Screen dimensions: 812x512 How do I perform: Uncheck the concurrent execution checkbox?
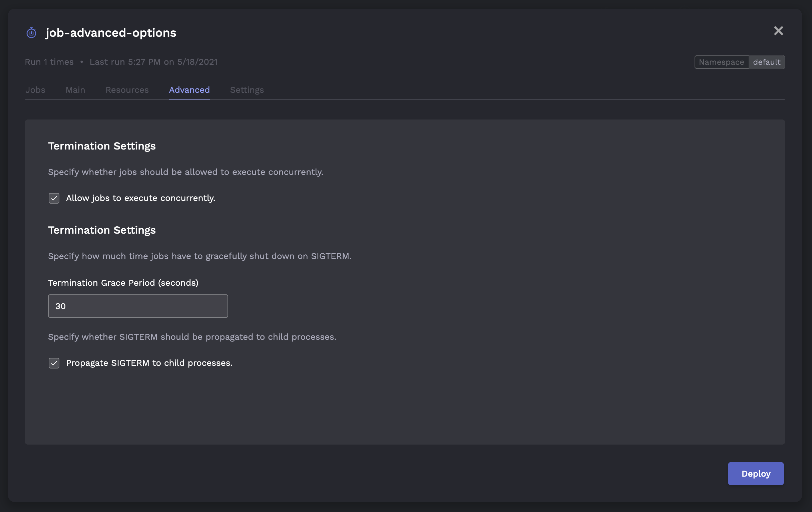[54, 198]
